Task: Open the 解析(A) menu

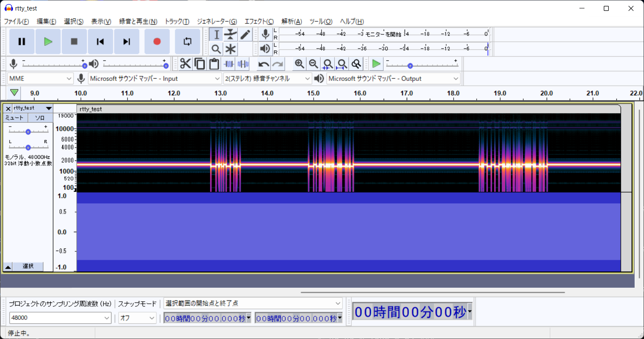Action: (x=291, y=21)
